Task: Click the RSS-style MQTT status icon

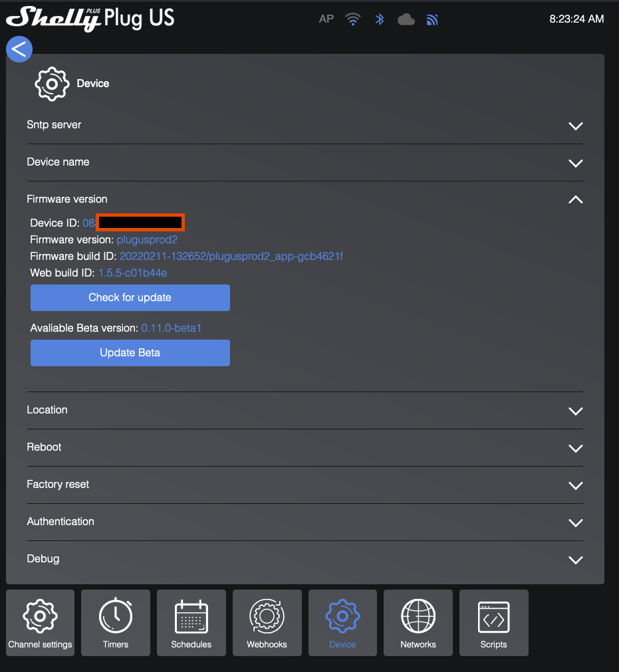Action: click(x=432, y=20)
